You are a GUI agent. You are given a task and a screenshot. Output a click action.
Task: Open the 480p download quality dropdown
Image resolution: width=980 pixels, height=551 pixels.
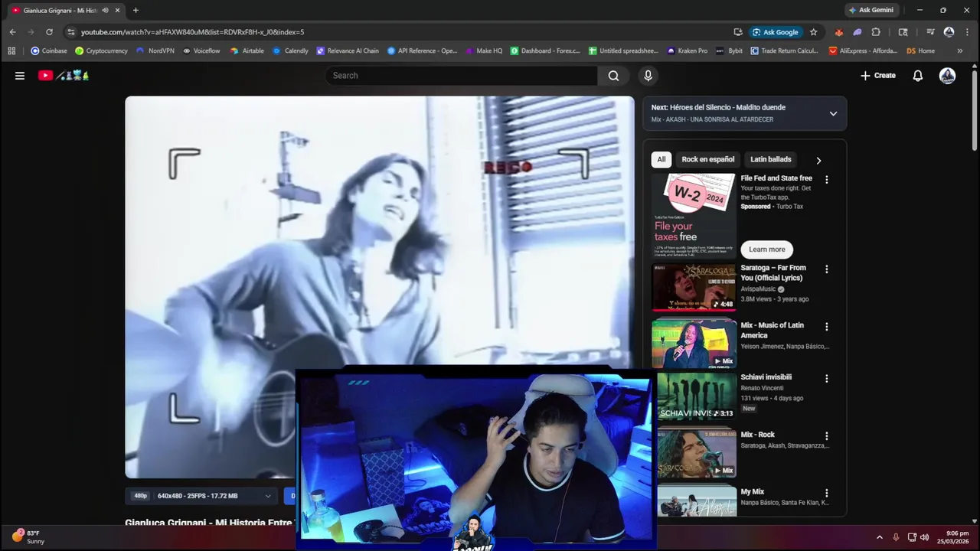[x=201, y=496]
